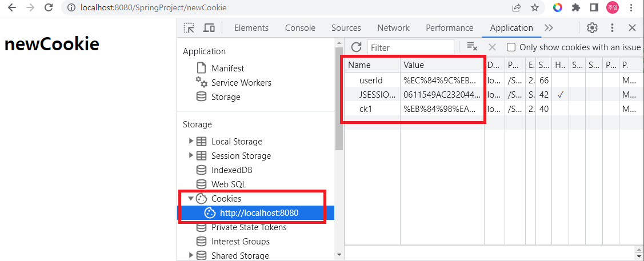Open DevTools customize menu
The height and width of the screenshot is (261, 644).
(x=612, y=28)
